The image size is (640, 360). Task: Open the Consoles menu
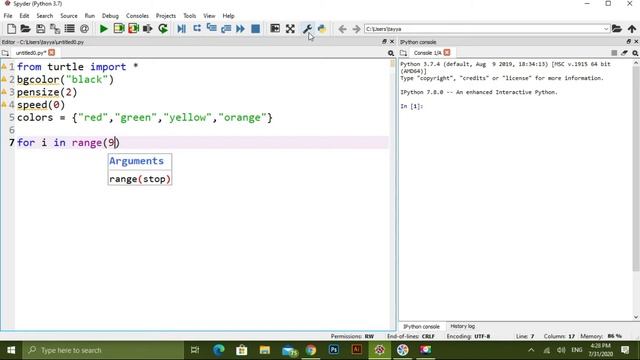coord(137,16)
